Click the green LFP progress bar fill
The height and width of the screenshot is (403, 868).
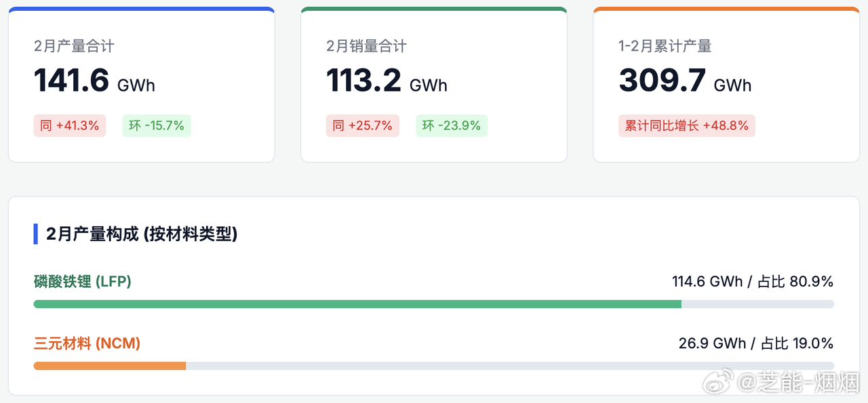click(357, 304)
